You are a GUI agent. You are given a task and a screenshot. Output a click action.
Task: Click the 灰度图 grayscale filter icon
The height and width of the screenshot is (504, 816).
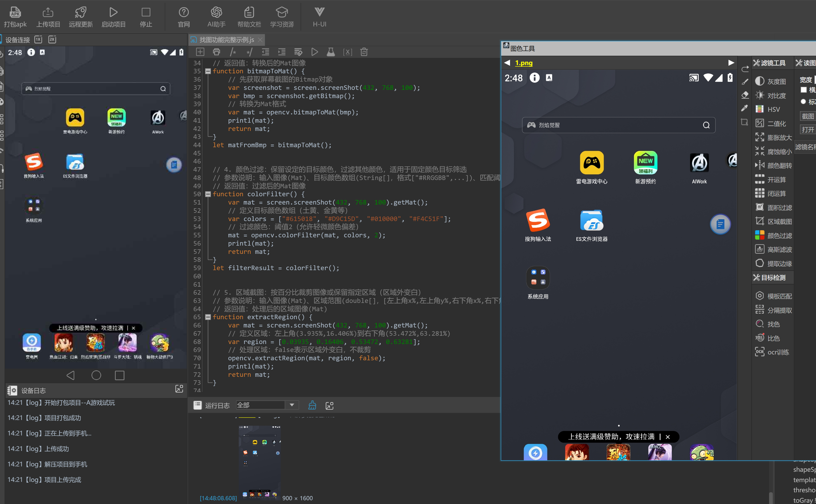point(759,81)
